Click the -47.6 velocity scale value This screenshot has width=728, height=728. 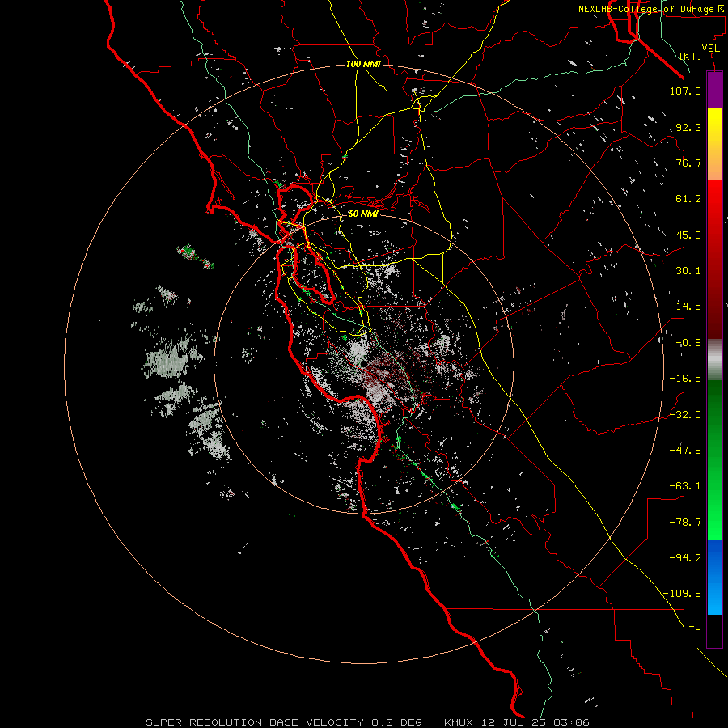(x=685, y=451)
